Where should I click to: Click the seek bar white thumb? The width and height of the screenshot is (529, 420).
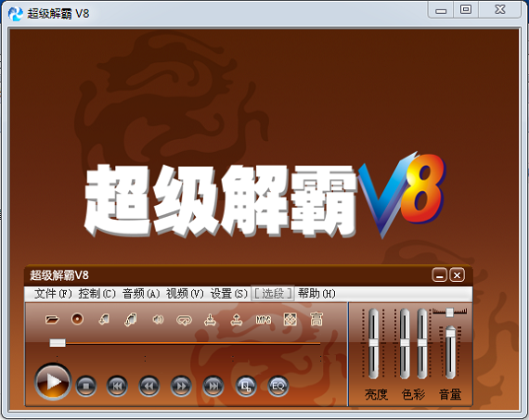[58, 343]
